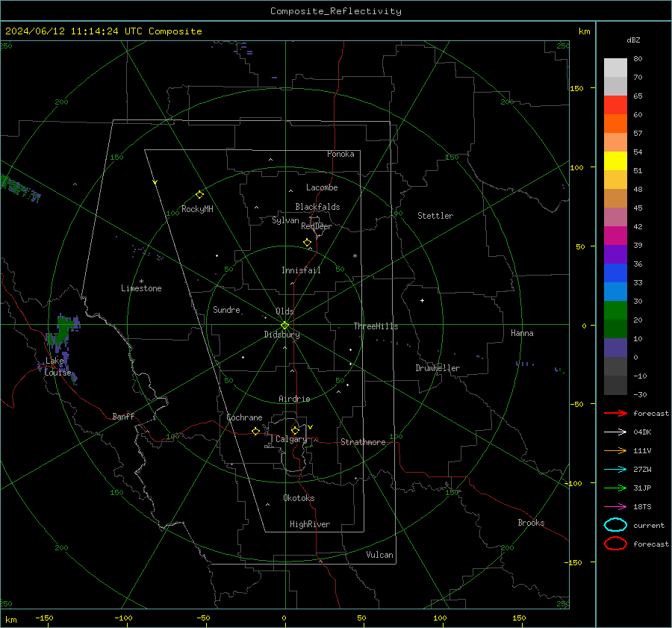The image size is (672, 628).
Task: Select the magenta 42 dBZ color swatch
Action: (615, 235)
